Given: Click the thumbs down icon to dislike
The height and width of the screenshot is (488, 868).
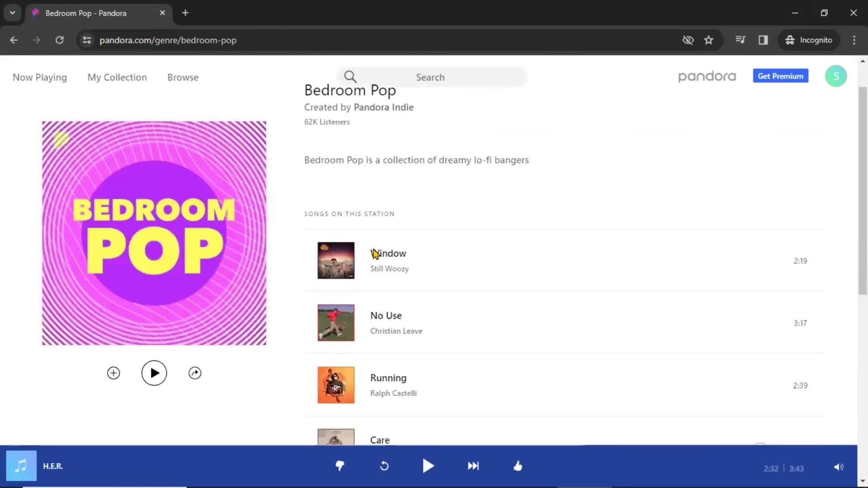Looking at the screenshot, I should 340,465.
